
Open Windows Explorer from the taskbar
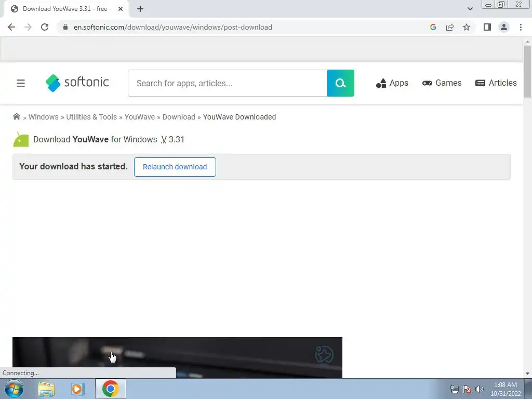pos(46,389)
